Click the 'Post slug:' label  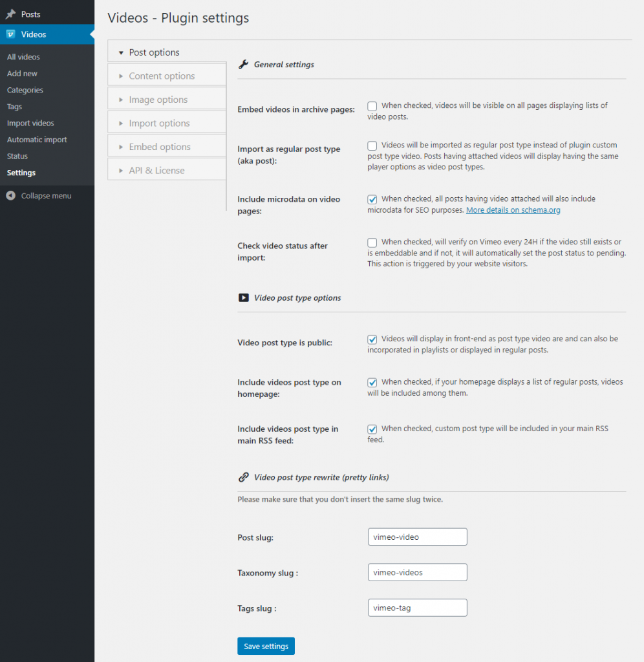click(x=255, y=537)
